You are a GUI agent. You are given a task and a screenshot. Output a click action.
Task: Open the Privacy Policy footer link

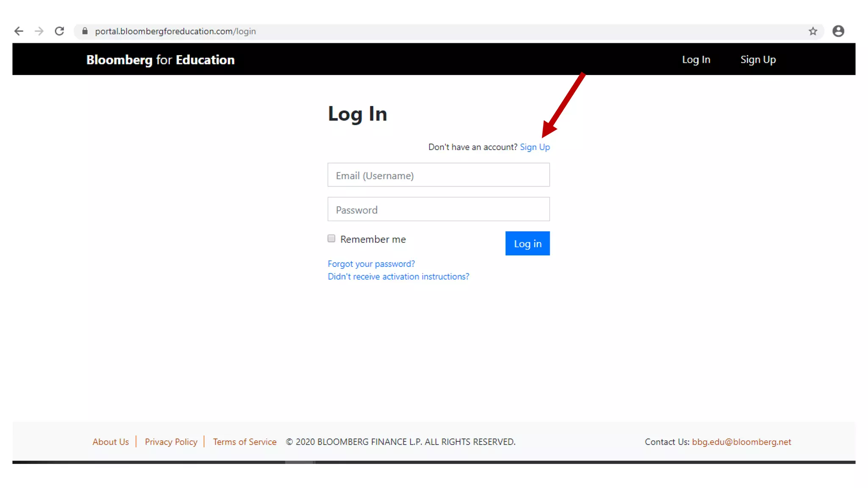[x=171, y=442]
